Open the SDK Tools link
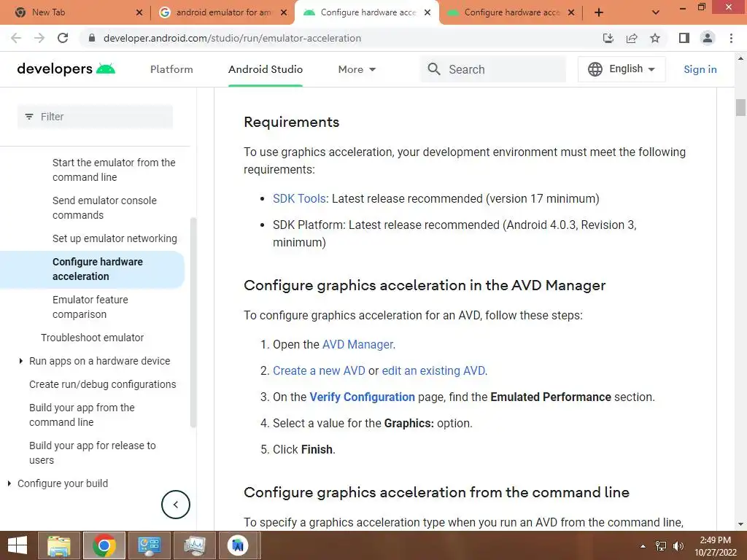 tap(299, 198)
